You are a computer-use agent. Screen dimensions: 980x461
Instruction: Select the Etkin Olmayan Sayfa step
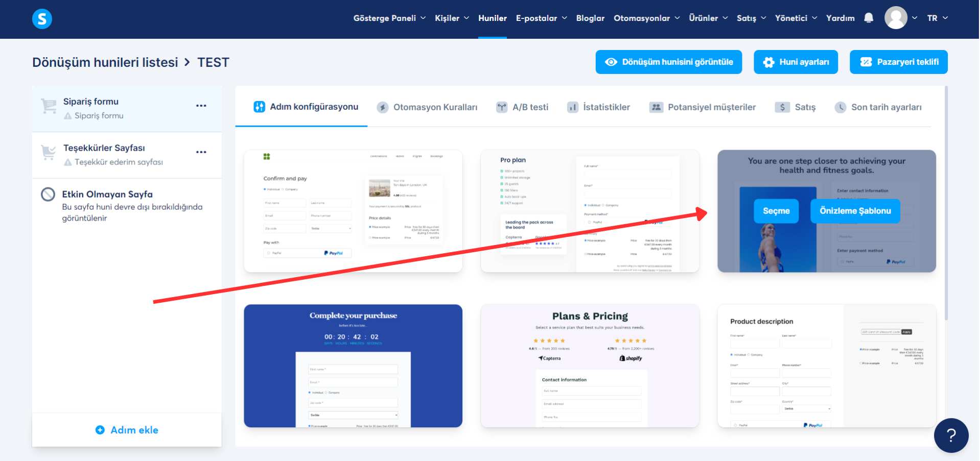pos(127,205)
